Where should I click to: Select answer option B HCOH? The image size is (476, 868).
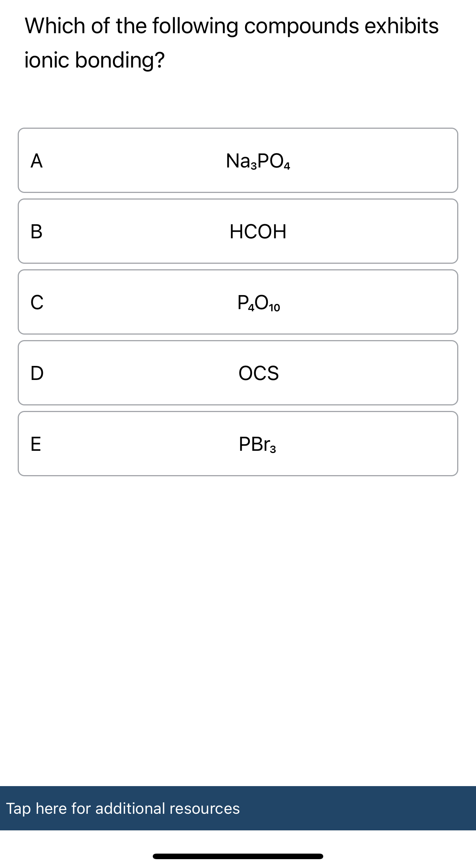click(238, 231)
